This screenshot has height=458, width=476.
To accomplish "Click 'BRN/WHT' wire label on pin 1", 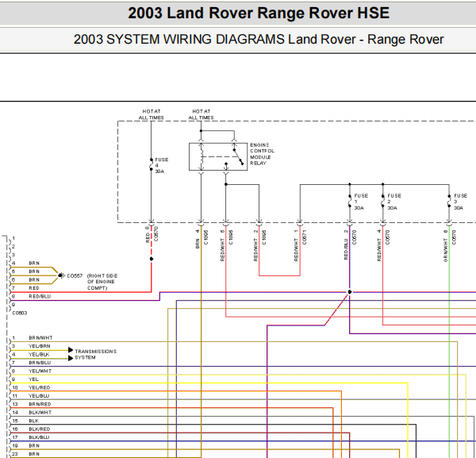I will (40, 337).
